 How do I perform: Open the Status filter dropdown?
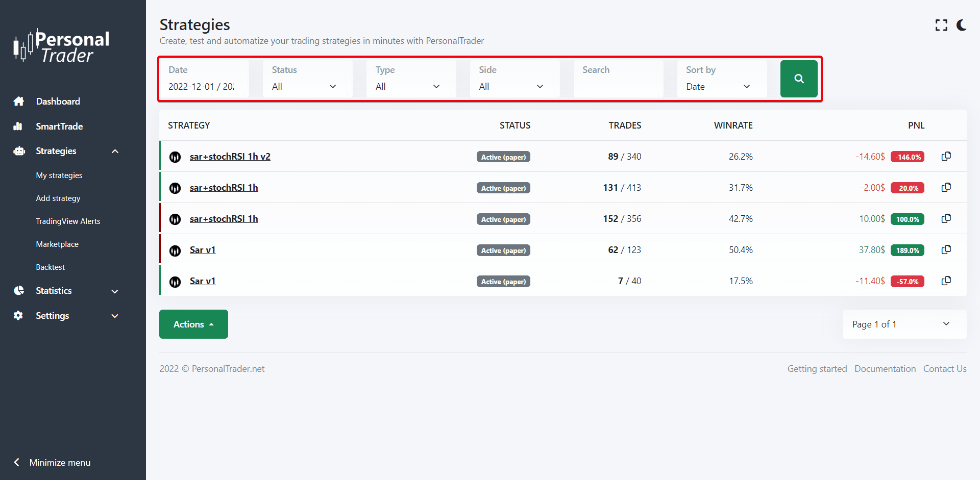click(x=304, y=87)
